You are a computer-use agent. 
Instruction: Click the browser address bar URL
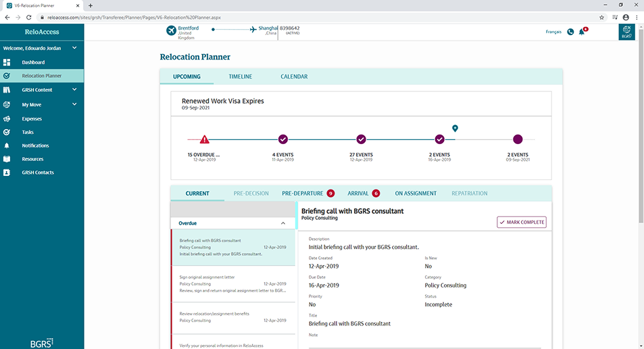(134, 18)
